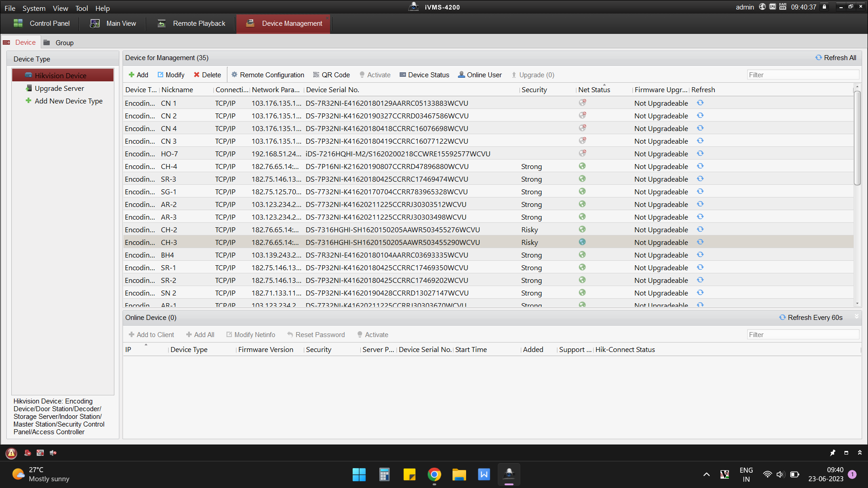This screenshot has width=868, height=488.
Task: Open the alarm warning icon in bottom bar
Action: [x=11, y=453]
